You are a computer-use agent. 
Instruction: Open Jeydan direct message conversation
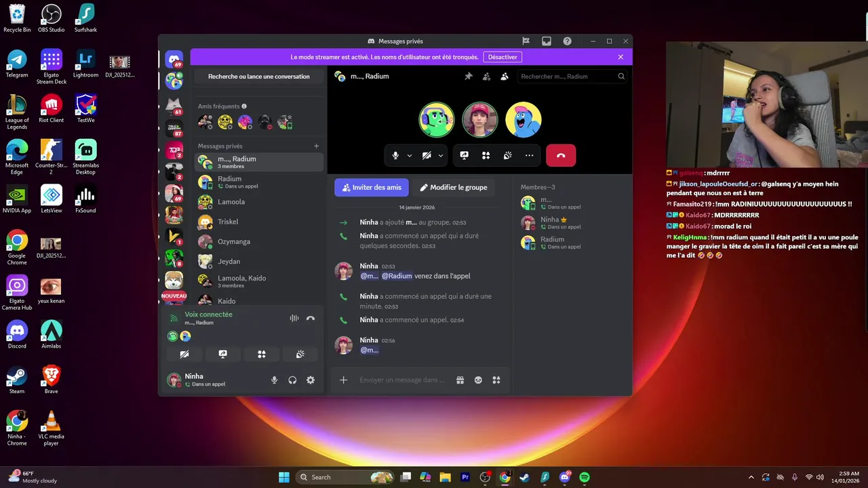point(259,261)
